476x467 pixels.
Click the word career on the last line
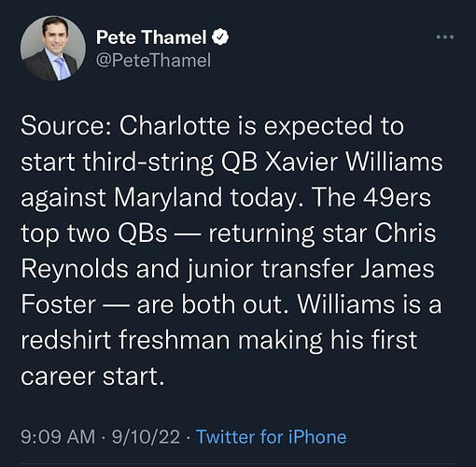point(58,376)
